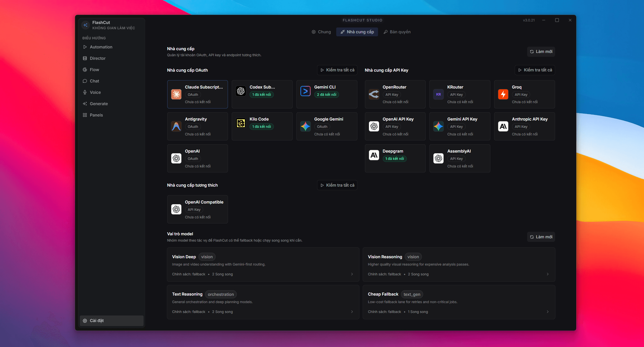This screenshot has height=347, width=644.
Task: Click the '1 đã kết nối' badge on Kilo Code
Action: [262, 127]
